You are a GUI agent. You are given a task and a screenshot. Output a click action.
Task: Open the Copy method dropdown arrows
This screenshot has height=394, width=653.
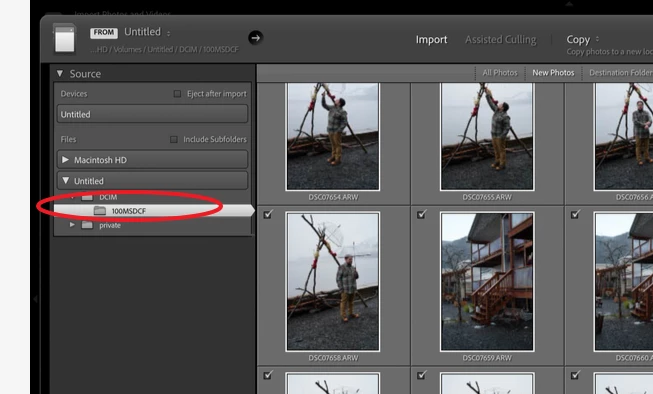tap(598, 39)
